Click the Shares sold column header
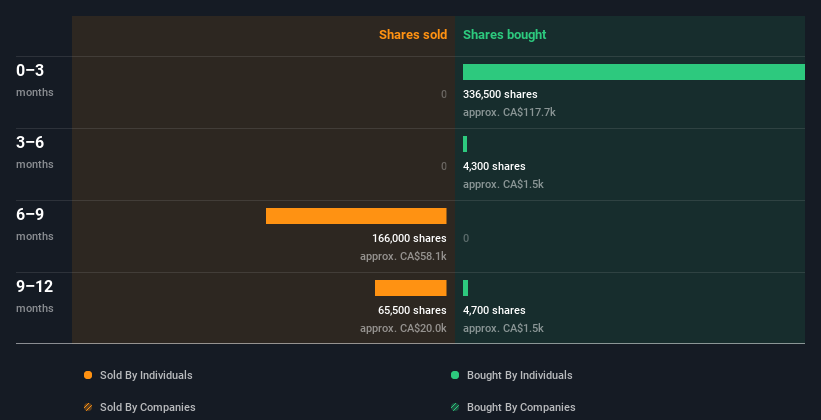The width and height of the screenshot is (821, 420). [x=413, y=35]
